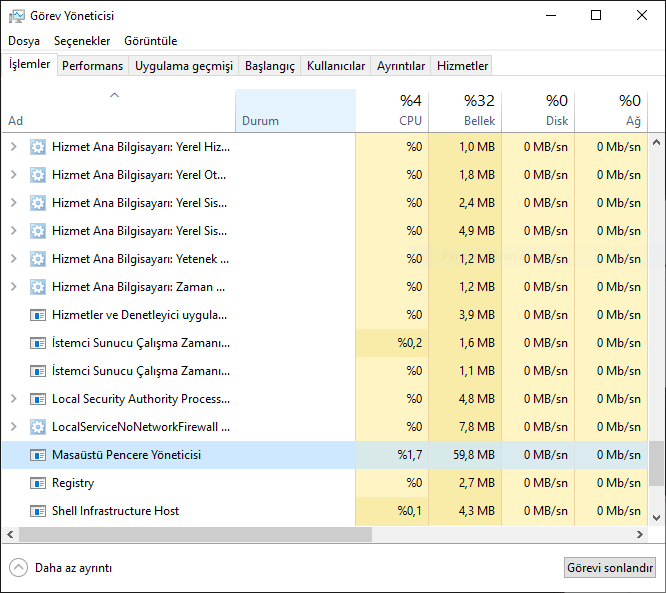Expand Hizmet Ana Bilgisayarı: Yerel Ot... row

coord(14,175)
